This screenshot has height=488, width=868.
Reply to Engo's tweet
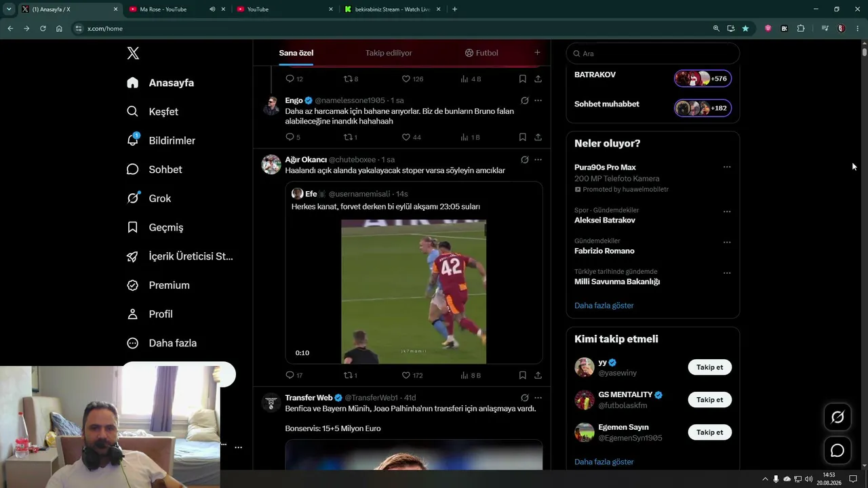pyautogui.click(x=290, y=137)
